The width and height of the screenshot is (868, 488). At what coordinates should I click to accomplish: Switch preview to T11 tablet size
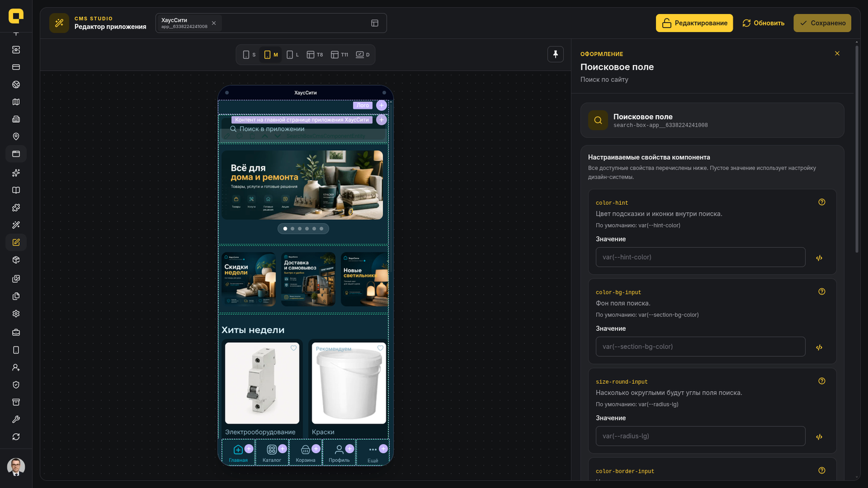[x=339, y=55]
